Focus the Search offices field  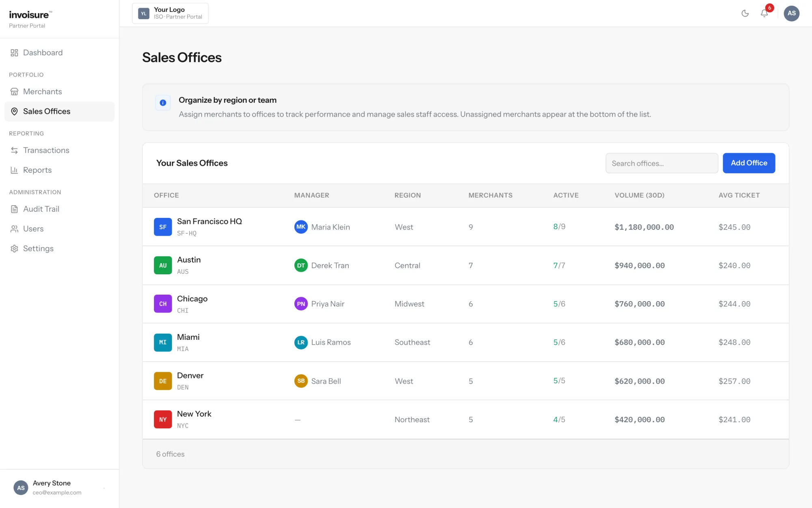(x=662, y=163)
